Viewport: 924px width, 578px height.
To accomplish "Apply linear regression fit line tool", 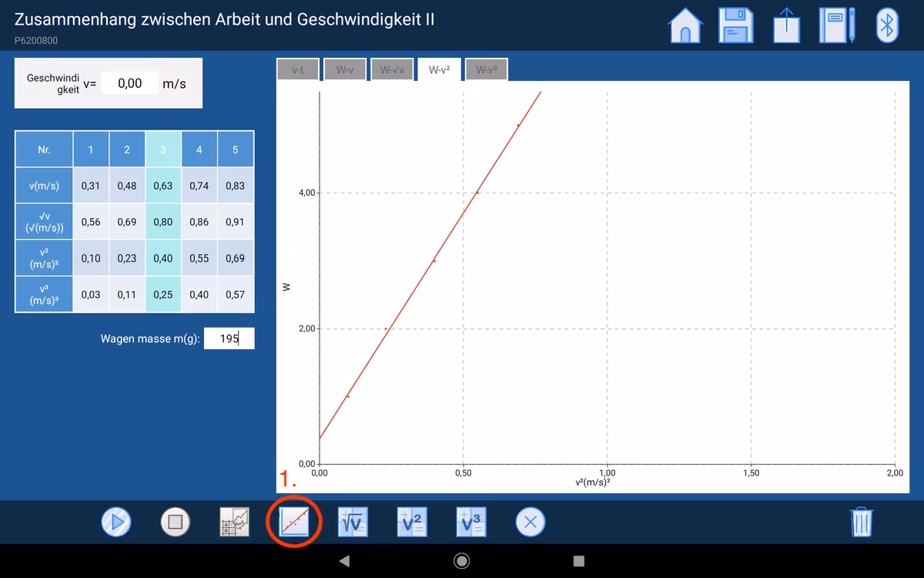I will pyautogui.click(x=293, y=523).
